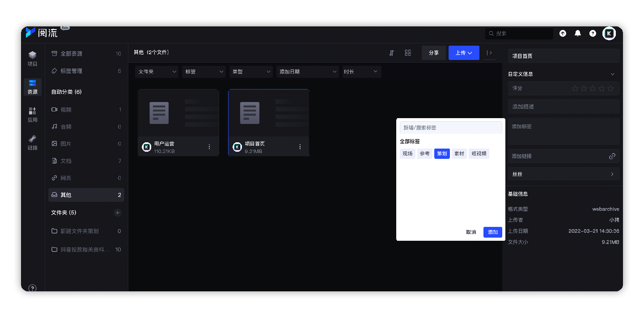The width and height of the screenshot is (644, 324).
Task: Select the 项目首页 file thumbnail
Action: point(269,113)
